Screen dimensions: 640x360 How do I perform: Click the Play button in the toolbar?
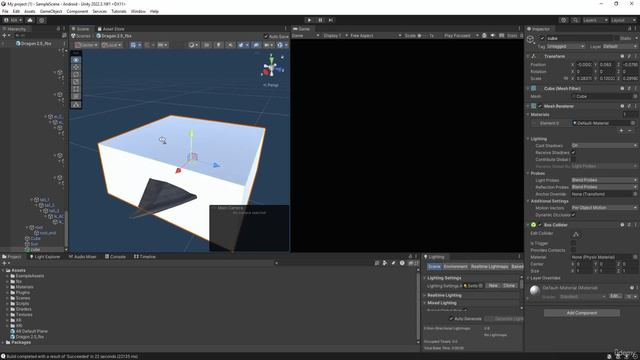coord(309,20)
